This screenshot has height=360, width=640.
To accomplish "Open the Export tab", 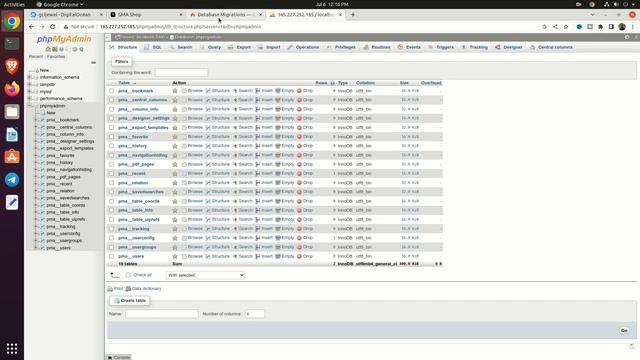I will coord(240,47).
